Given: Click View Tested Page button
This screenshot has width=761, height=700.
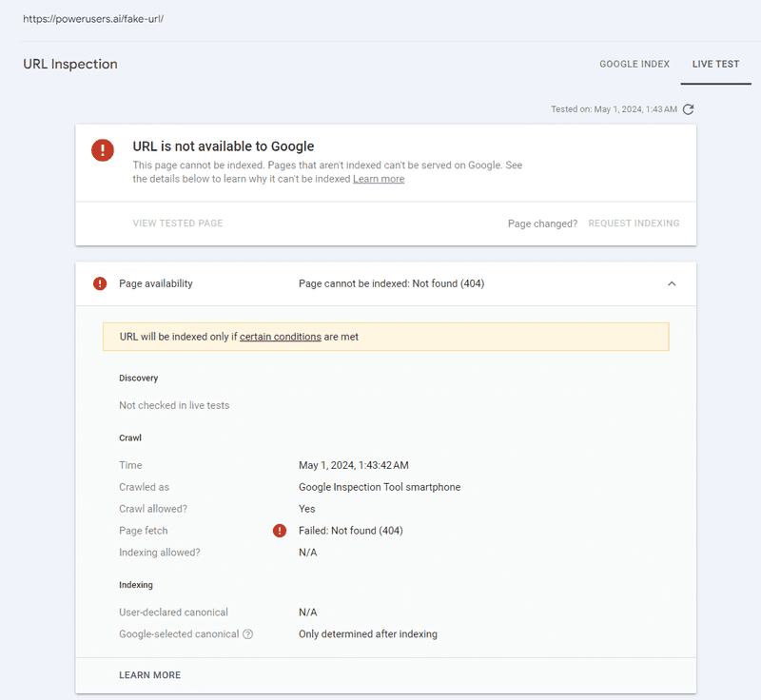Looking at the screenshot, I should point(178,224).
